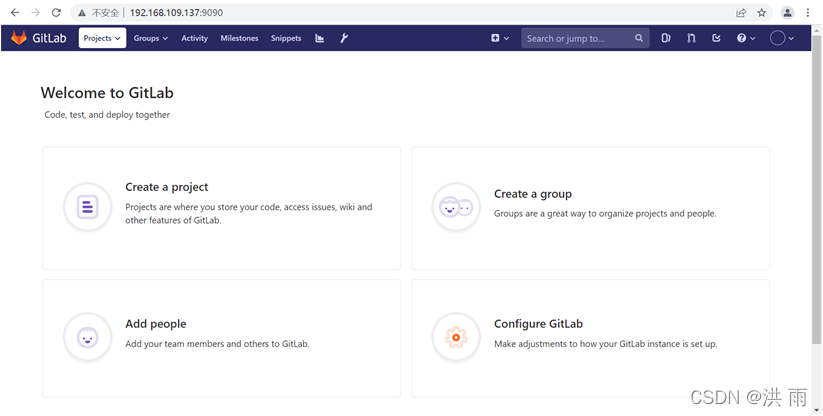Open the user avatar menu

pyautogui.click(x=782, y=38)
